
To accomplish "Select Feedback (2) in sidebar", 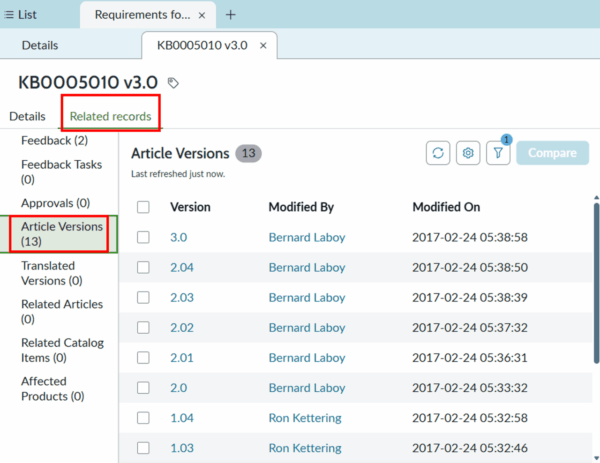I will [x=54, y=140].
